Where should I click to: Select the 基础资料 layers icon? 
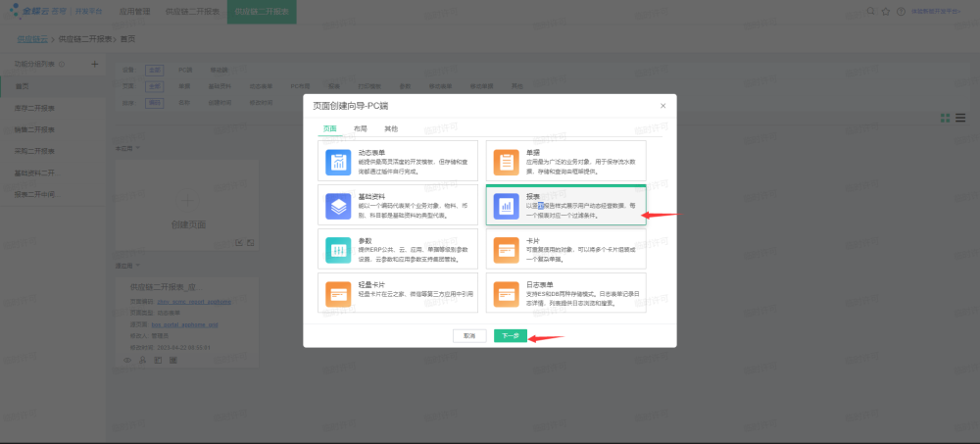point(339,207)
